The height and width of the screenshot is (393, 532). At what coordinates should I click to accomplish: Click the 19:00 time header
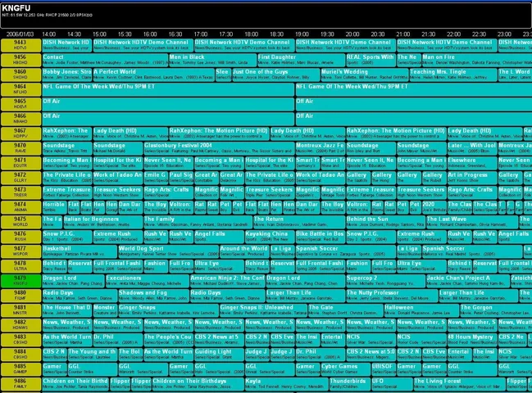point(302,34)
